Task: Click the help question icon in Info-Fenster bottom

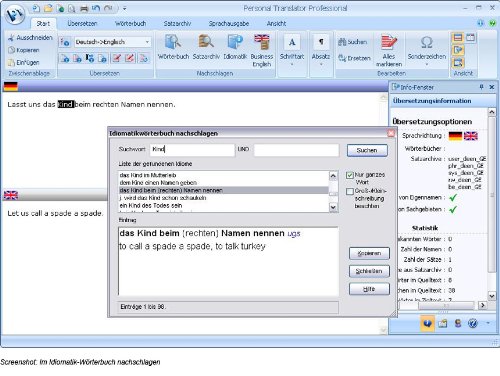Action: (473, 323)
